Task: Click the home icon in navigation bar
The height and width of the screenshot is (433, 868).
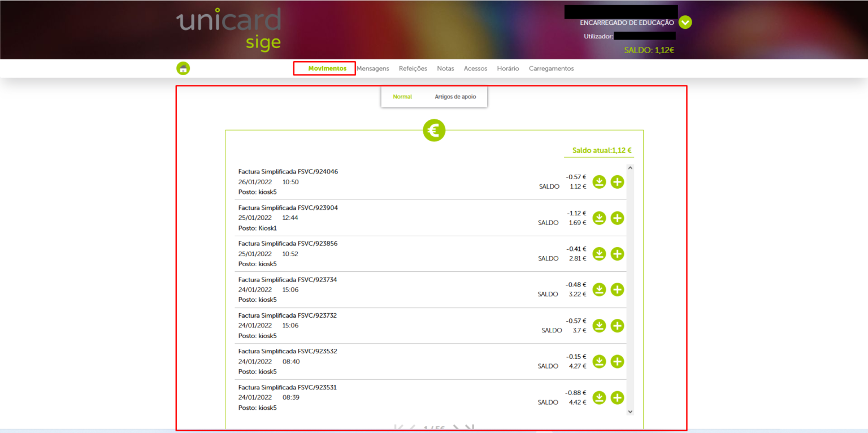Action: click(x=183, y=68)
